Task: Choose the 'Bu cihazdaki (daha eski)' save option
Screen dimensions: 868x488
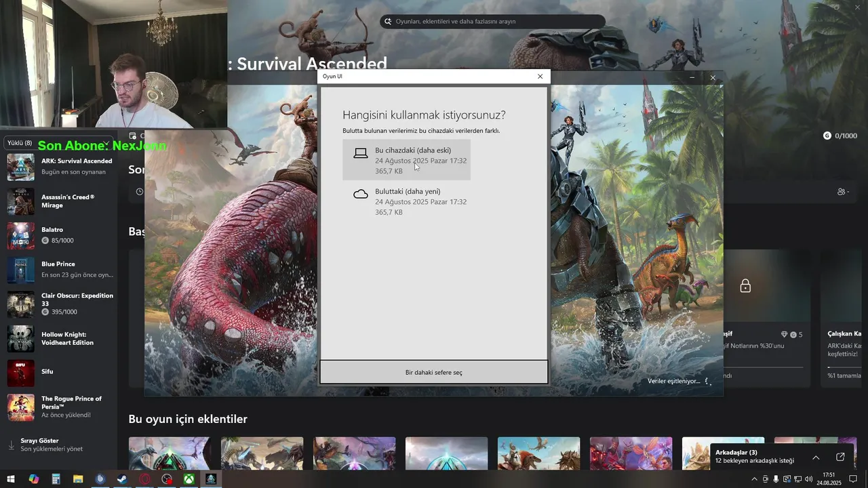Action: [406, 160]
